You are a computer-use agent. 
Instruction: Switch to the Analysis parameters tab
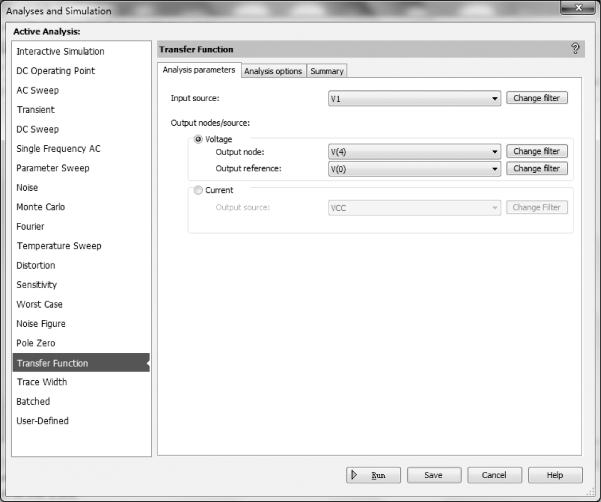(x=199, y=70)
